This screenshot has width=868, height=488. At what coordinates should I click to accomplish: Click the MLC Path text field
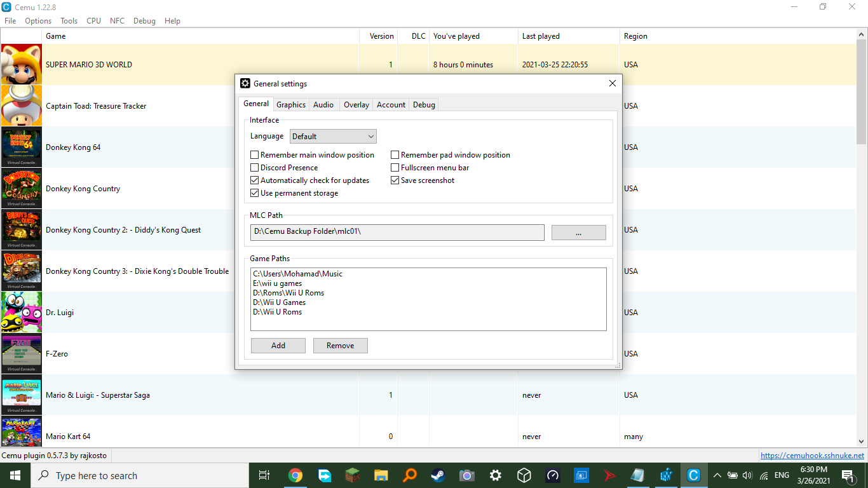click(397, 233)
